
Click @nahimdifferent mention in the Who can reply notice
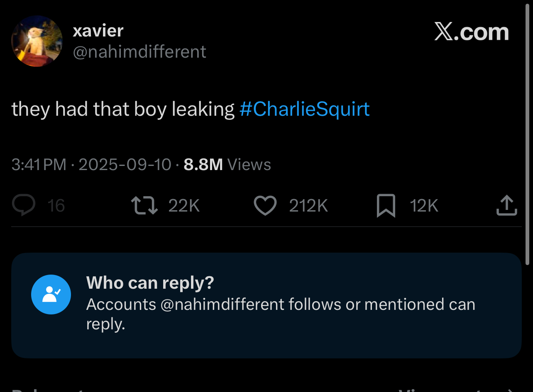coord(222,304)
